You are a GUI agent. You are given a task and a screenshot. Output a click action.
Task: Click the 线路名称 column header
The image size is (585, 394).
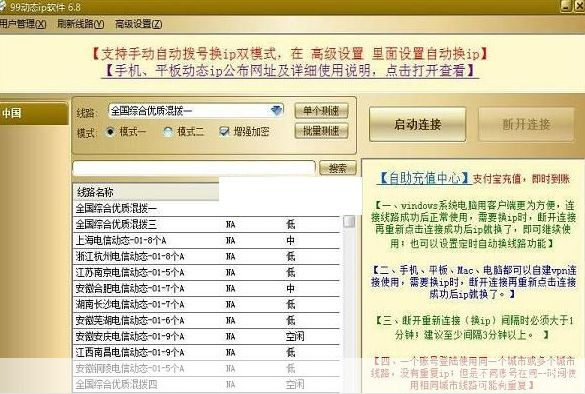(x=146, y=193)
